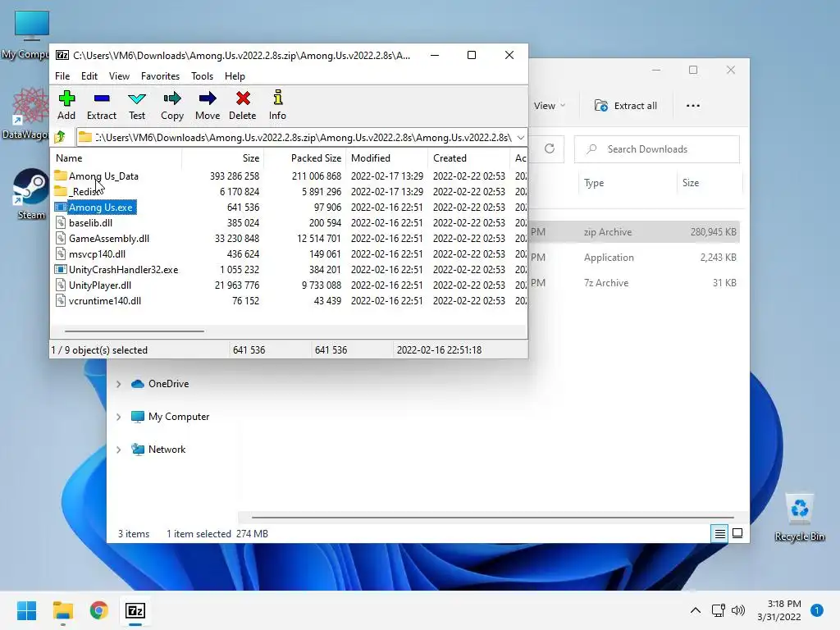Sort by the Name column header
Image resolution: width=840 pixels, height=630 pixels.
click(116, 158)
